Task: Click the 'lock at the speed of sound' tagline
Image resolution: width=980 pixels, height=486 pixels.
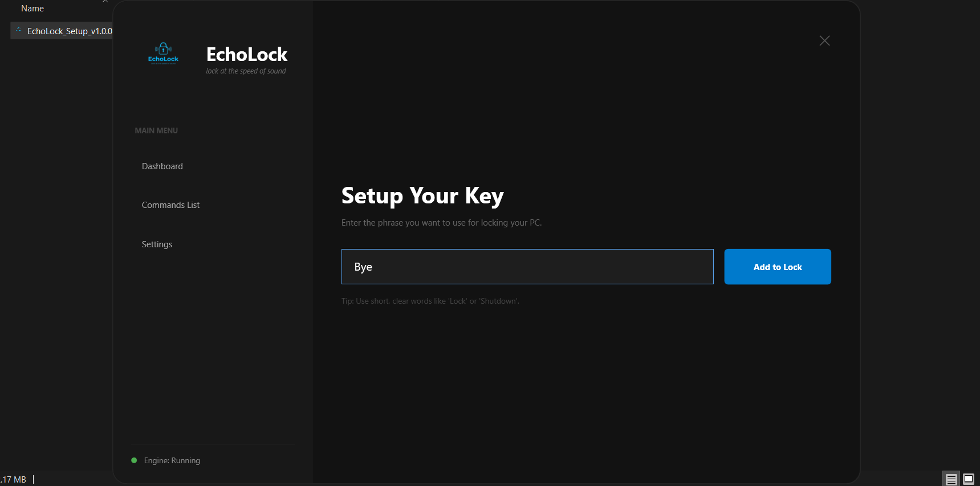Action: click(x=246, y=71)
